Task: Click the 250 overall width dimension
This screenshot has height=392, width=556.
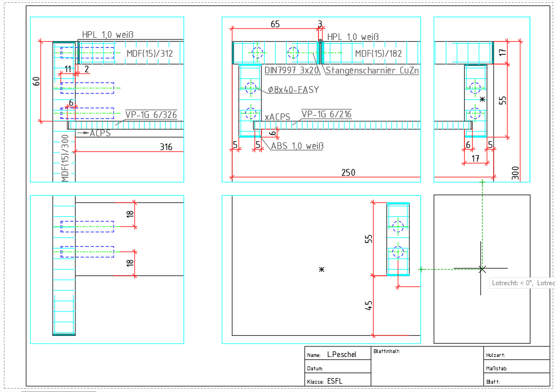Action: tap(348, 172)
